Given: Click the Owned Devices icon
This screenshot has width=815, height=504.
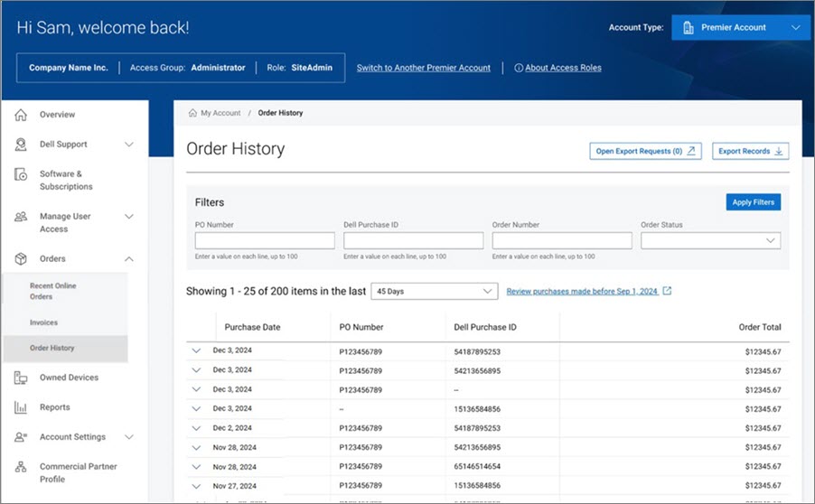Looking at the screenshot, I should 21,378.
